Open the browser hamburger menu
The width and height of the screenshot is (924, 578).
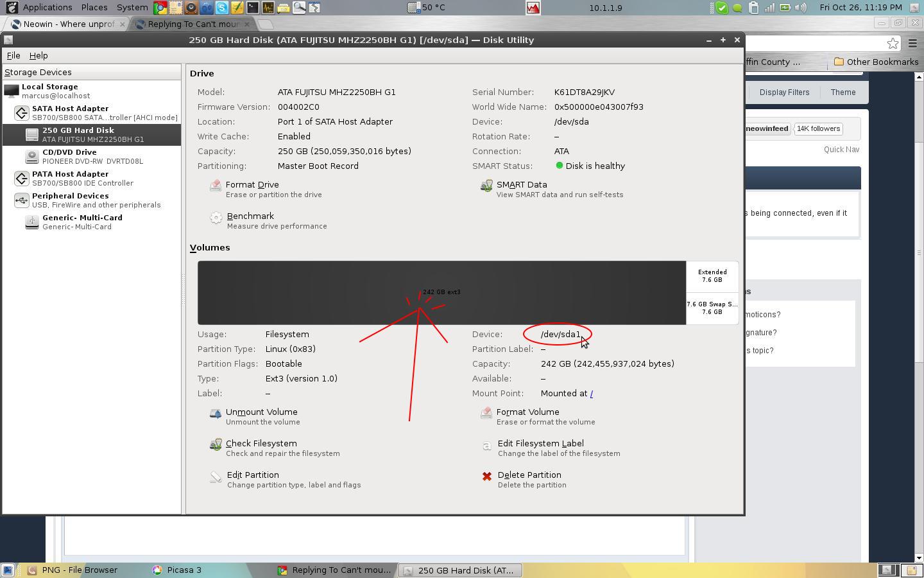912,43
